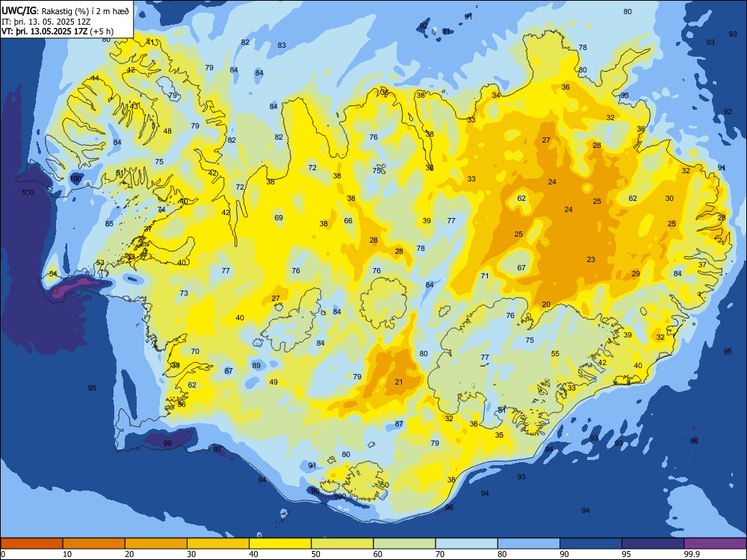Image resolution: width=747 pixels, height=560 pixels.
Task: Click the map value 56 in the southwest
Action: click(181, 404)
